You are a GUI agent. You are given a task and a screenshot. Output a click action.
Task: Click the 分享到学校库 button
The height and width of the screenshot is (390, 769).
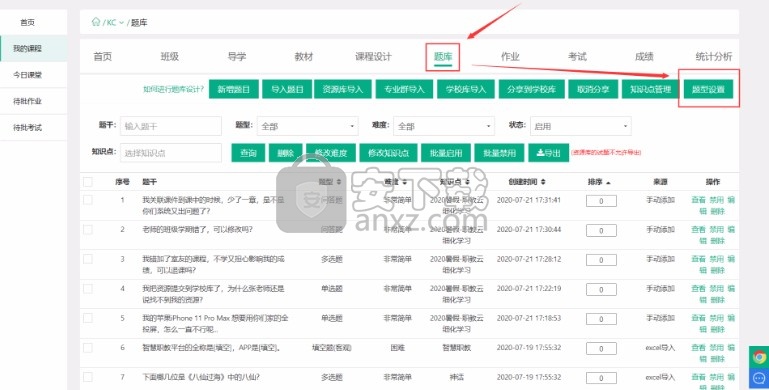[532, 89]
